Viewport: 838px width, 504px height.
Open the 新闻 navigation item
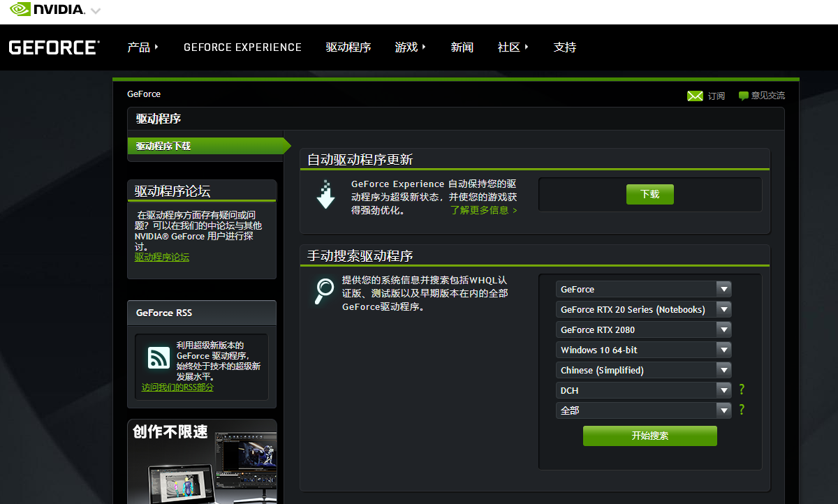pos(462,47)
